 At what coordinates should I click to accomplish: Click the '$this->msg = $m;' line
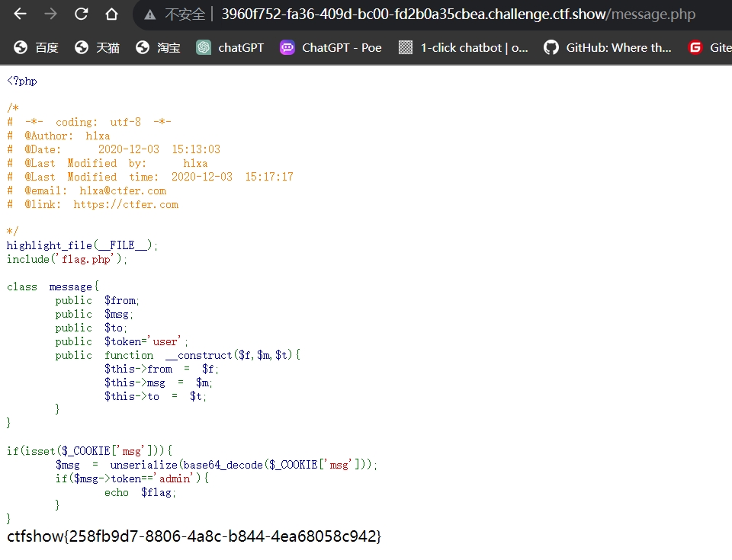159,382
